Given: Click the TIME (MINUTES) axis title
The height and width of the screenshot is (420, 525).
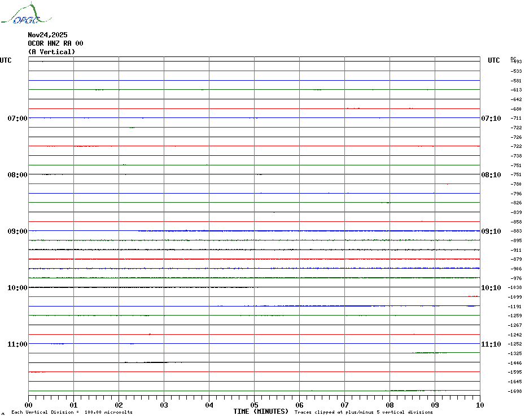Looking at the screenshot, I should (261, 412).
